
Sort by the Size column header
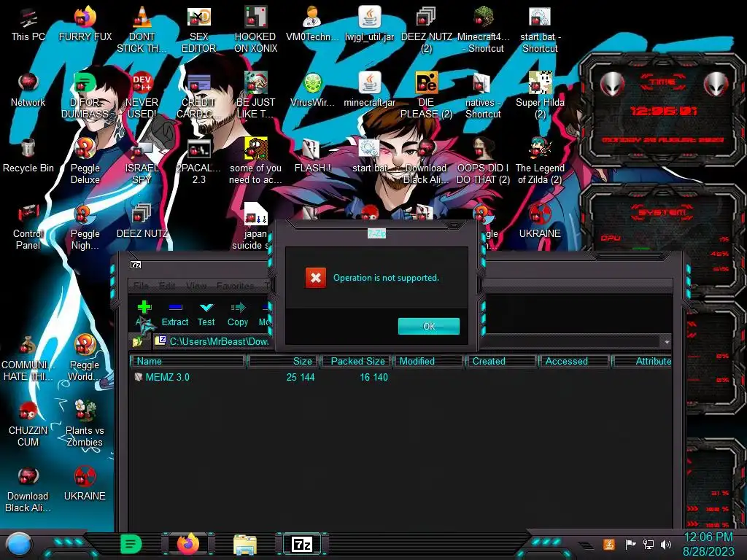tap(282, 362)
